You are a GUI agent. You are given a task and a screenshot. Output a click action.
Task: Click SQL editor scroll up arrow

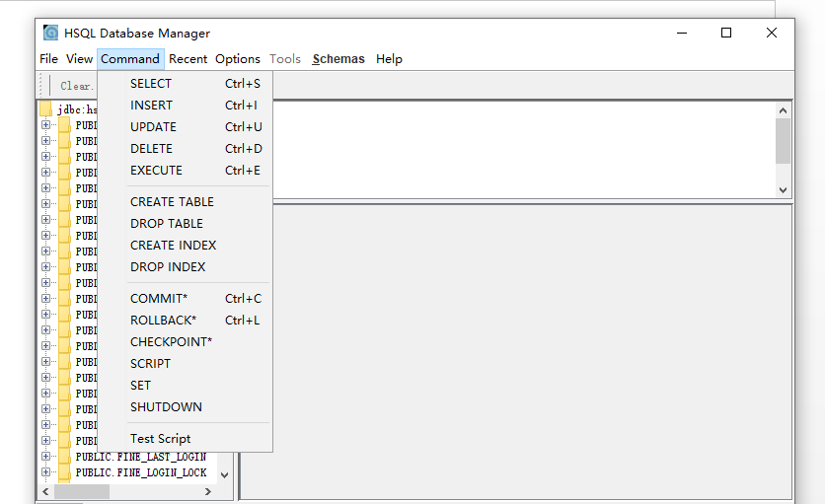click(783, 110)
